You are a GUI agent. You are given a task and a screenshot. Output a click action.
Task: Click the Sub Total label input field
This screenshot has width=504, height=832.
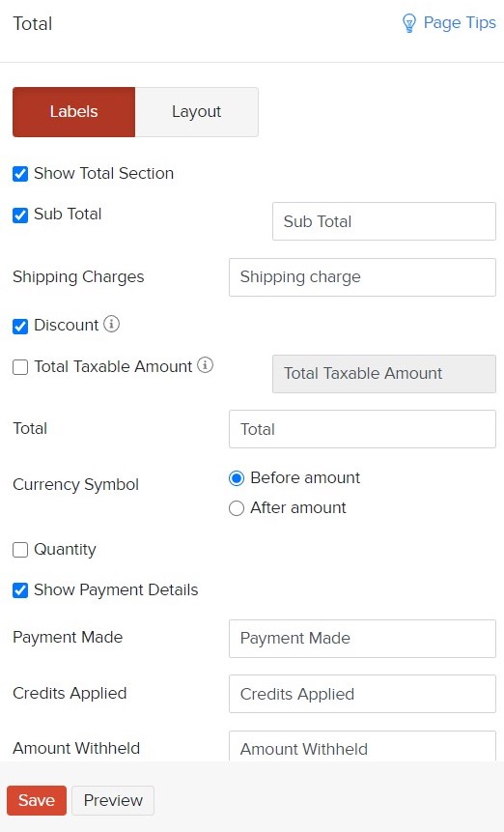tap(384, 221)
